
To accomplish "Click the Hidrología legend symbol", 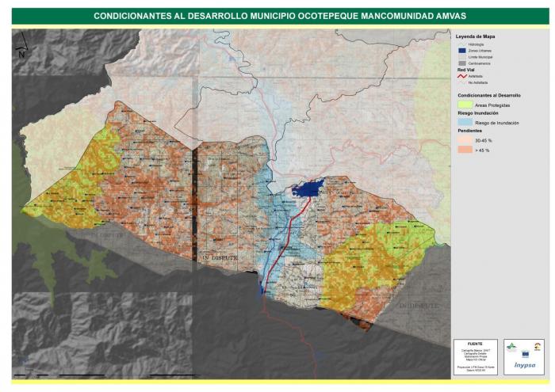I will 463,44.
